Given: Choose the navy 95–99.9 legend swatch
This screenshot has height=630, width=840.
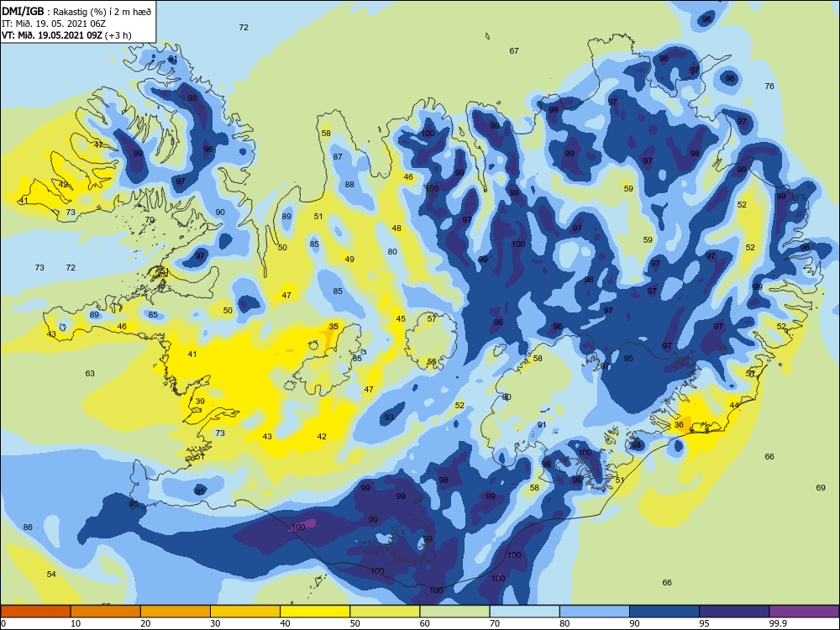Looking at the screenshot, I should (734, 612).
